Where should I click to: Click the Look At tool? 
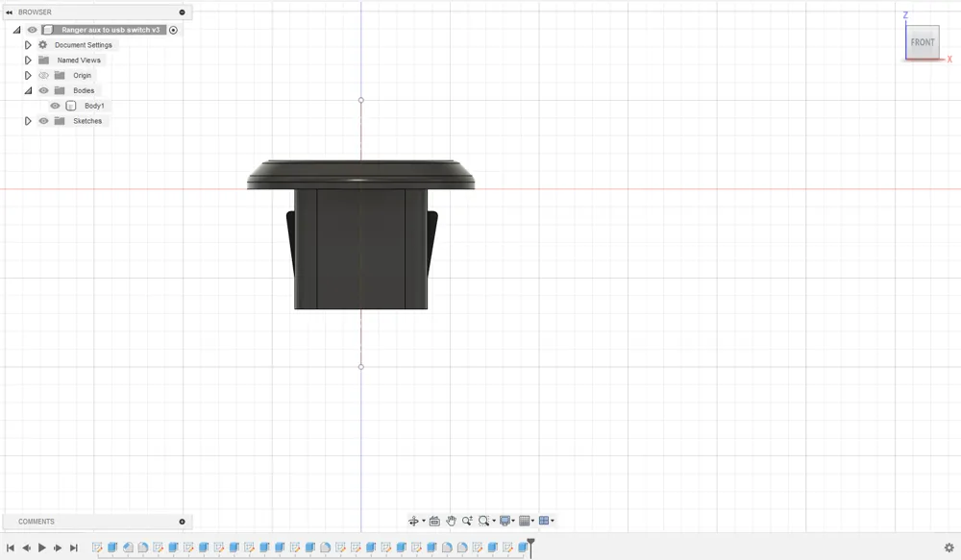tap(434, 521)
